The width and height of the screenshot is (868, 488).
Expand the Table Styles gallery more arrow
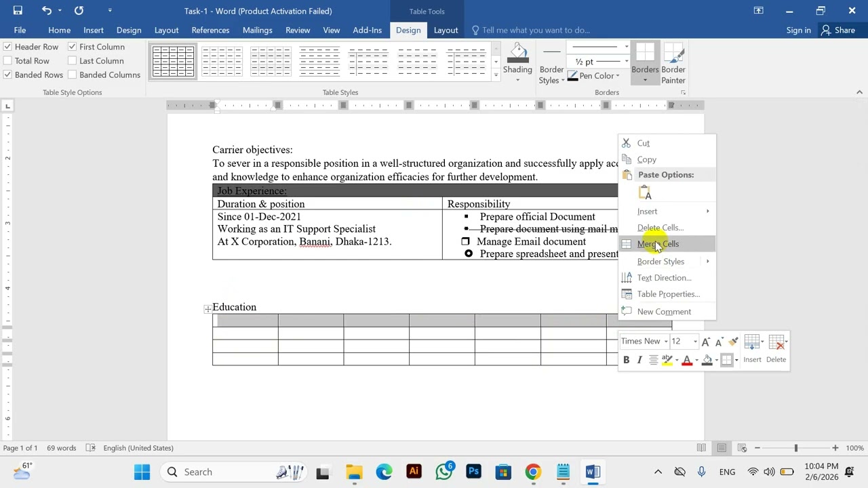(496, 75)
